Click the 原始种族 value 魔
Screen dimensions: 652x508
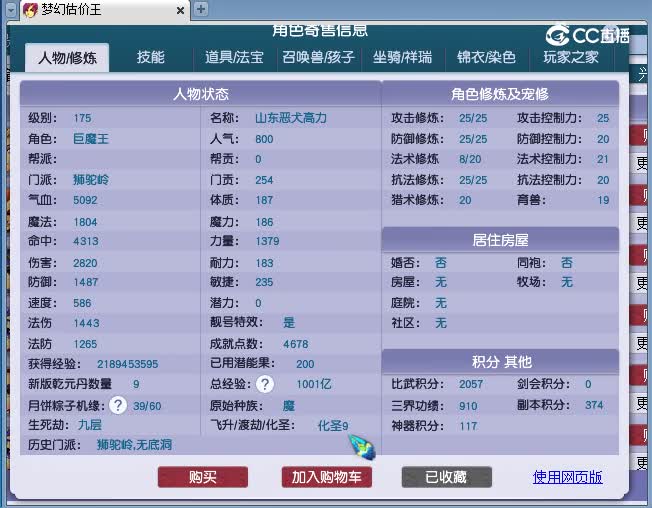point(289,405)
